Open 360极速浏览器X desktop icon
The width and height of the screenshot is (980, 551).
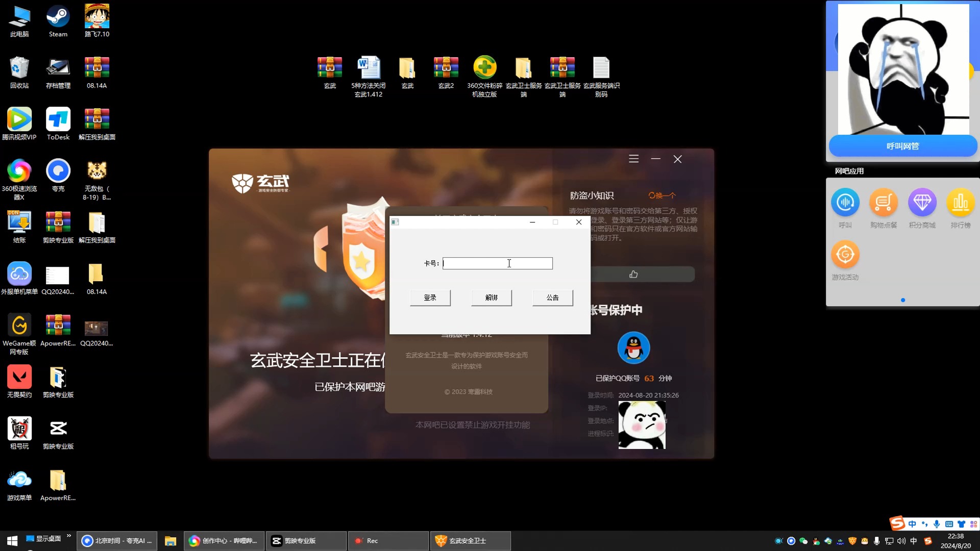click(19, 180)
